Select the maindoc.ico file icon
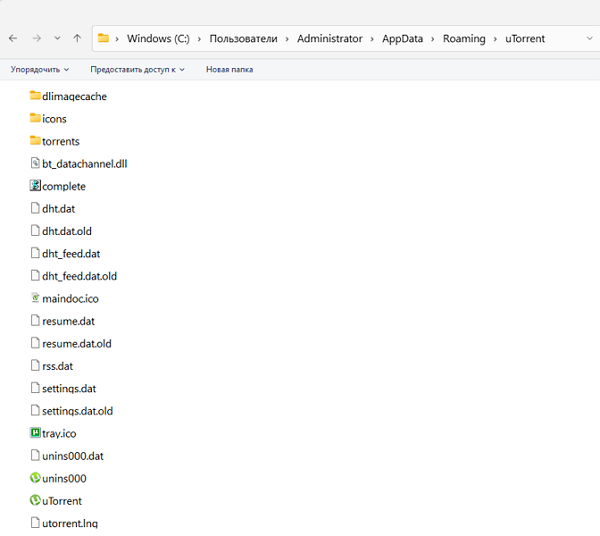 [x=35, y=299]
